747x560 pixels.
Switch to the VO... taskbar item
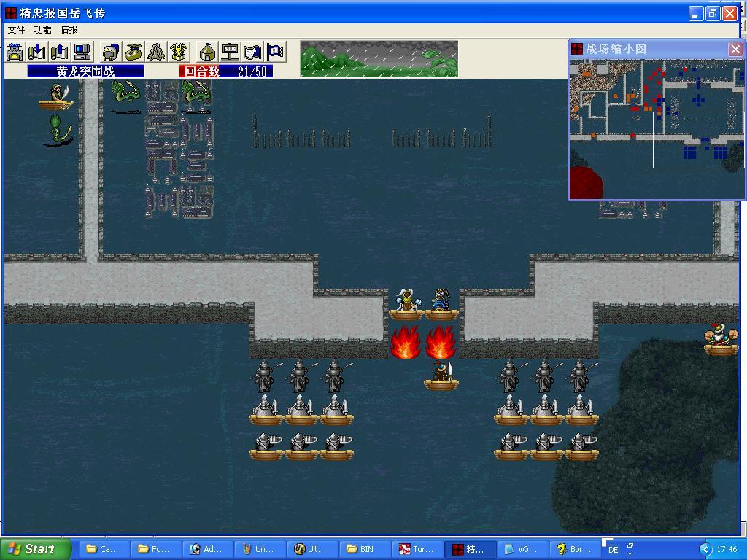pyautogui.click(x=522, y=549)
